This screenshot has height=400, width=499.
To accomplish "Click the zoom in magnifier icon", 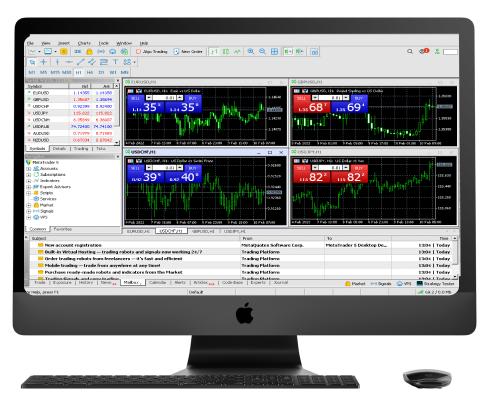I will coord(251,52).
